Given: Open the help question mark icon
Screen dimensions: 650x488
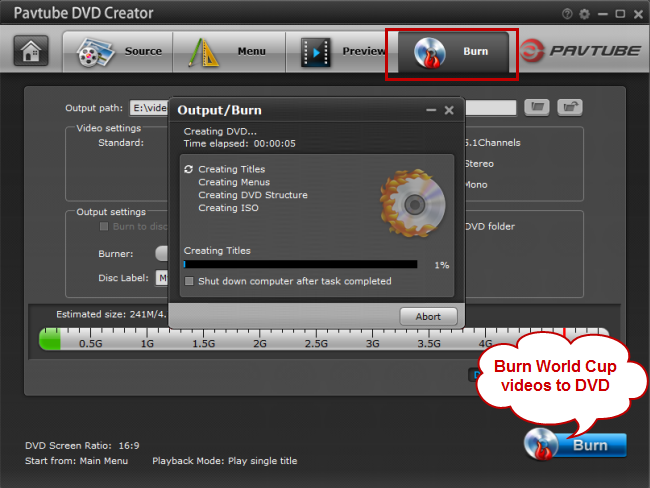Looking at the screenshot, I should point(567,14).
